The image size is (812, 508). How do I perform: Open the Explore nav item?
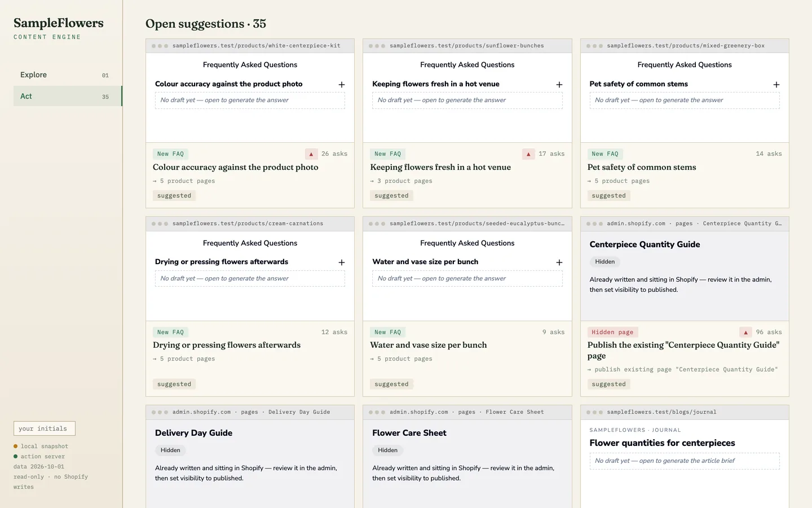point(68,75)
